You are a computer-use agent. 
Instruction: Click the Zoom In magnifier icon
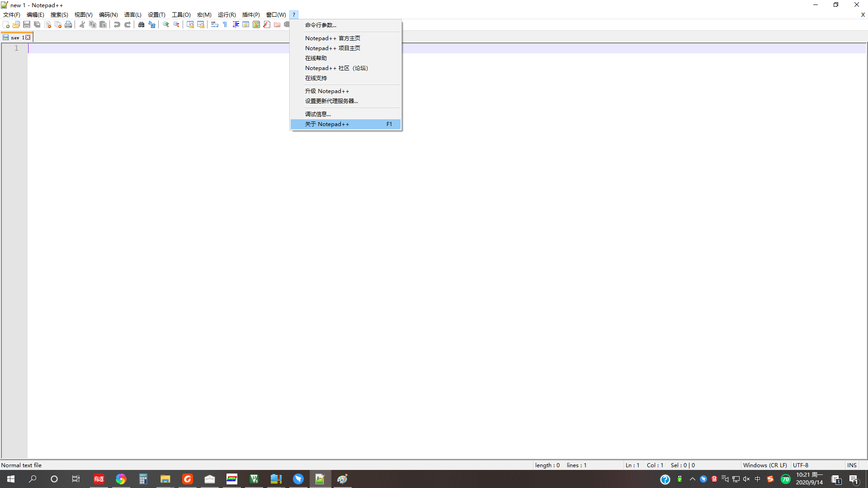coord(165,25)
